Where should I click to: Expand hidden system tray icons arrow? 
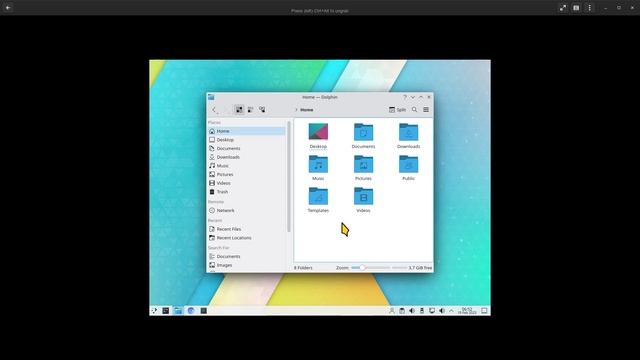[x=451, y=311]
